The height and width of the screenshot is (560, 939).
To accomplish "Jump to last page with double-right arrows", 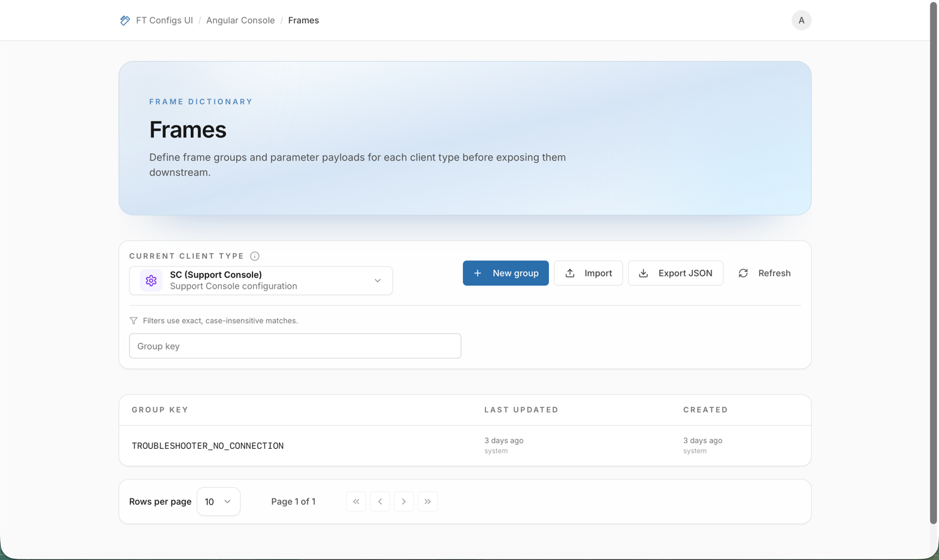I will coord(428,502).
